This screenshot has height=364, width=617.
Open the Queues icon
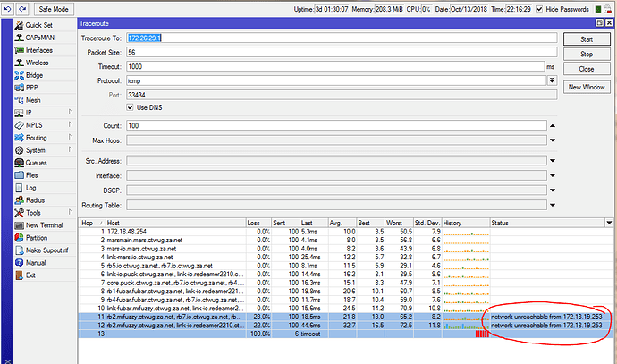(19, 163)
